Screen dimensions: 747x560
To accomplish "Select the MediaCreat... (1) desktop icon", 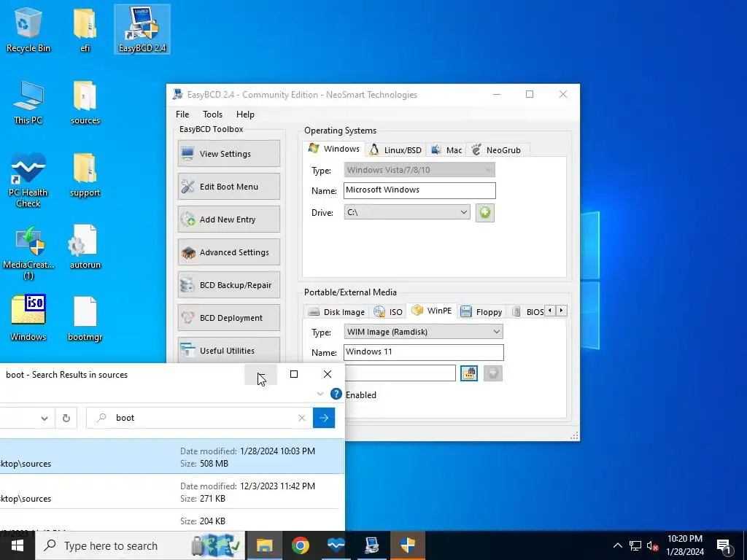I will [28, 252].
